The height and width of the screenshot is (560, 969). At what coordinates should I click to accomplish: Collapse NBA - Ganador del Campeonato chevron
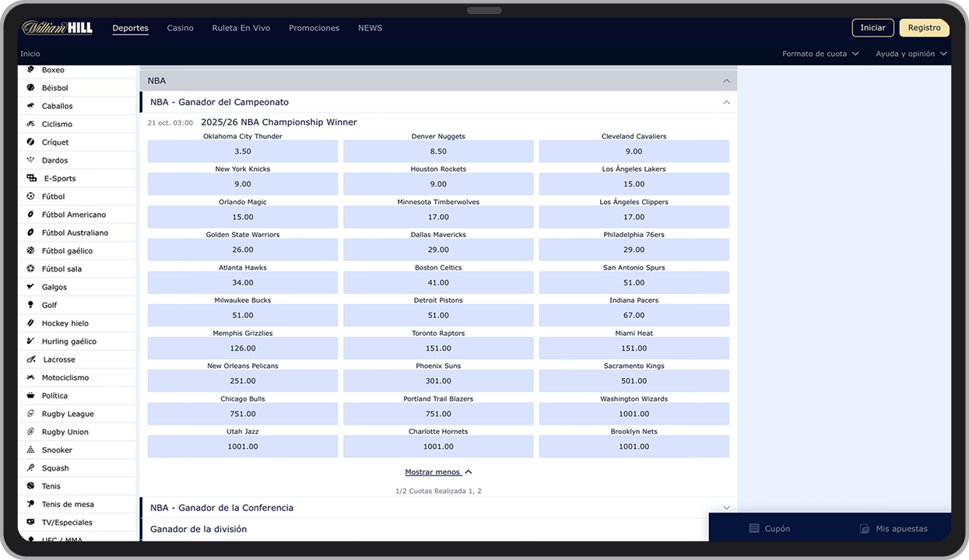[726, 102]
